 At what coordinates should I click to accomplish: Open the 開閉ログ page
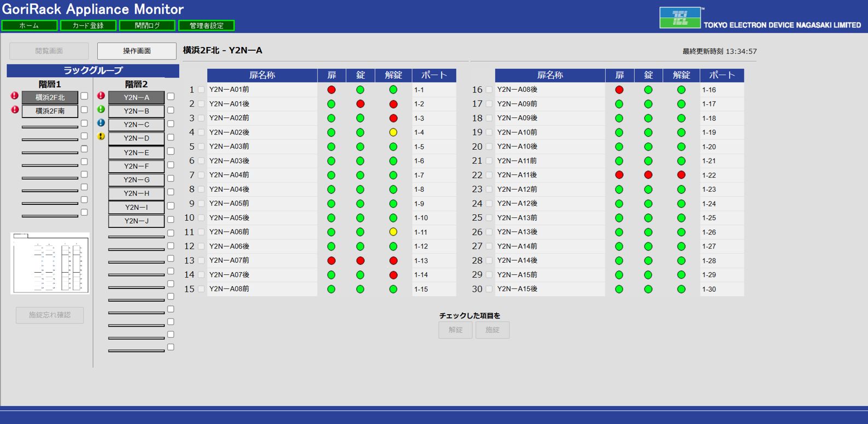tap(148, 26)
